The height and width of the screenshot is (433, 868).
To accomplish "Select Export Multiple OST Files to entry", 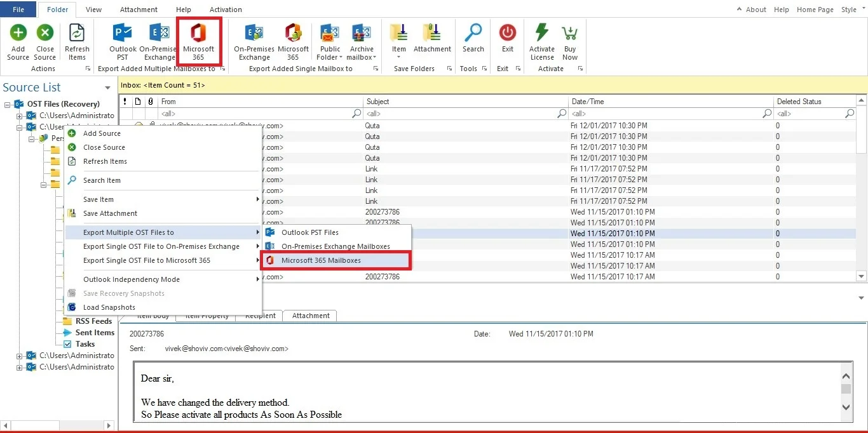I will pyautogui.click(x=163, y=232).
